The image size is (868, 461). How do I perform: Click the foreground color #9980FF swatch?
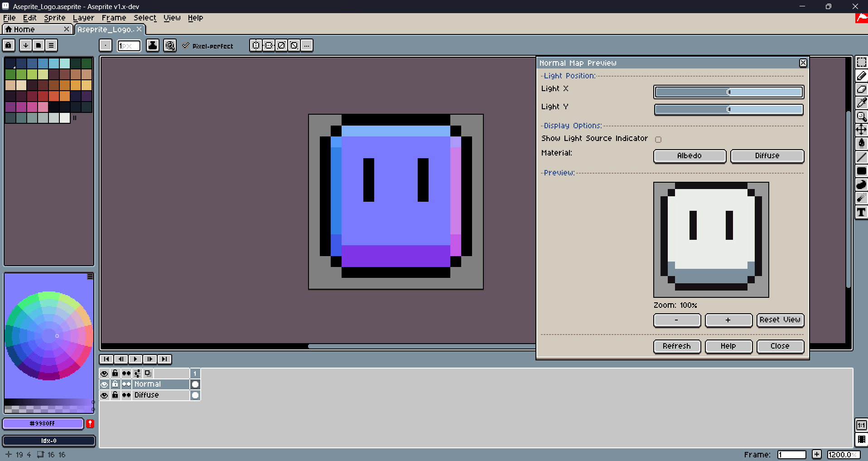[43, 423]
